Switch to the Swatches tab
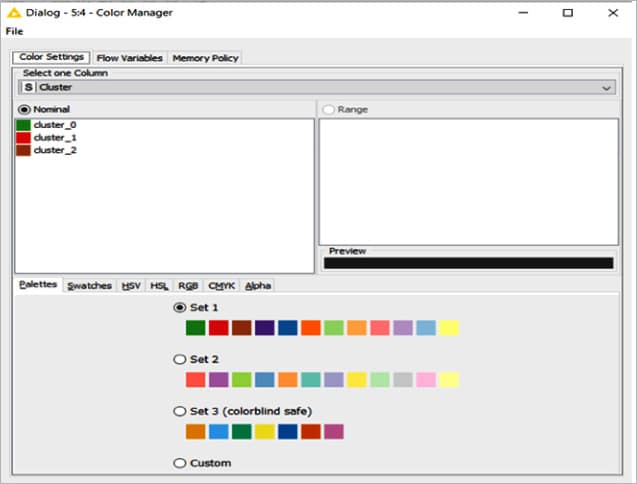Image resolution: width=637 pixels, height=484 pixels. coord(89,286)
